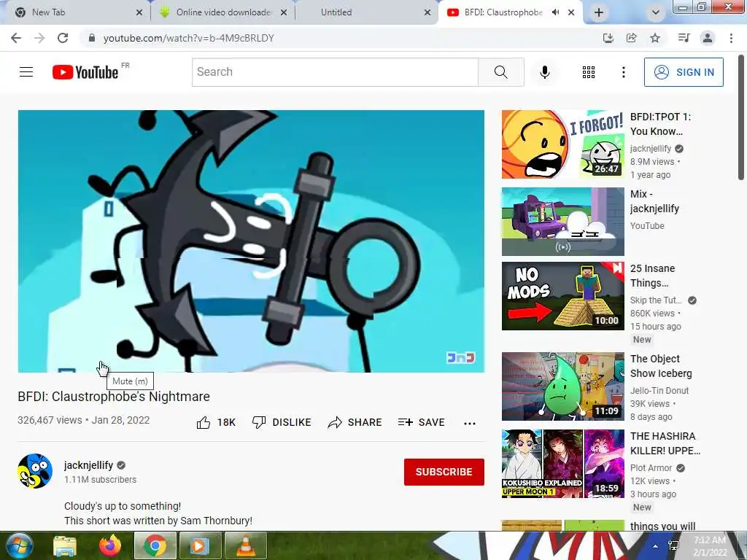Open VLC media player from taskbar
Viewport: 747px width, 560px height.
click(x=245, y=546)
